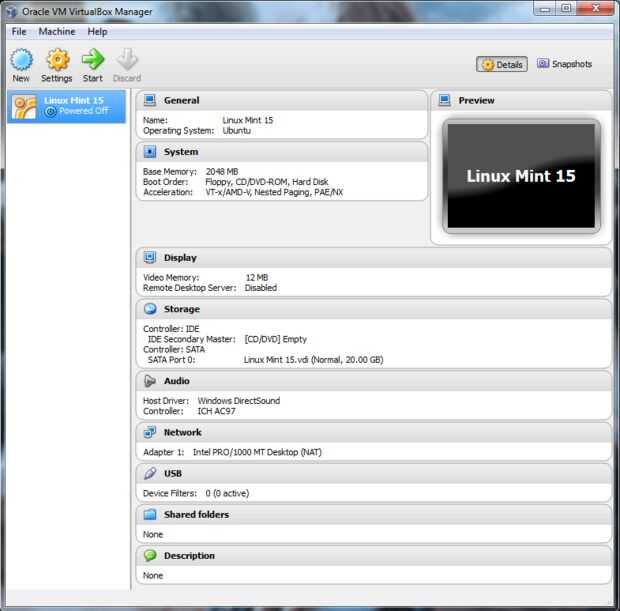Screen dimensions: 620x611
Task: Click the Description section bubble icon
Action: (x=149, y=556)
